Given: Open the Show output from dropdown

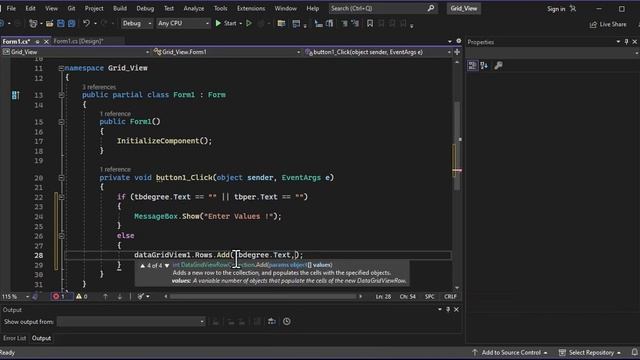Looking at the screenshot, I should 131,322.
